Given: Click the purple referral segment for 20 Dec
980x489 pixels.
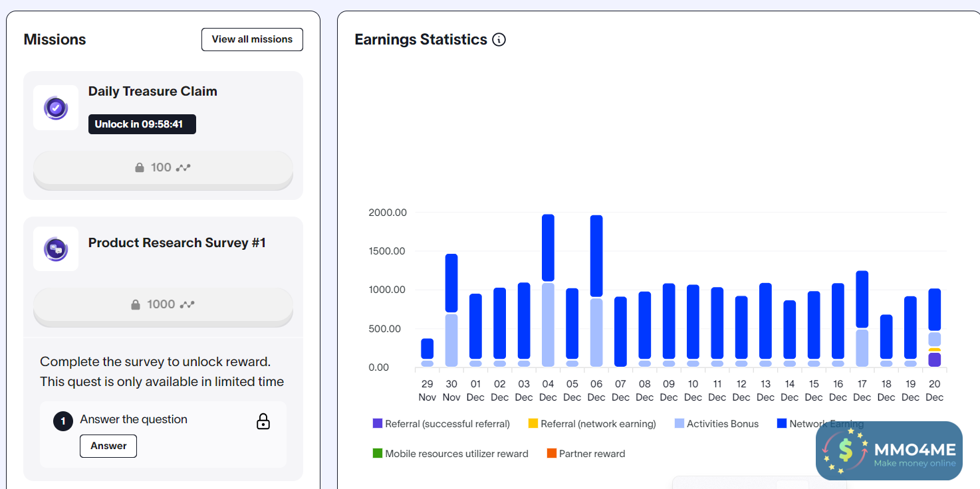Looking at the screenshot, I should pos(935,359).
